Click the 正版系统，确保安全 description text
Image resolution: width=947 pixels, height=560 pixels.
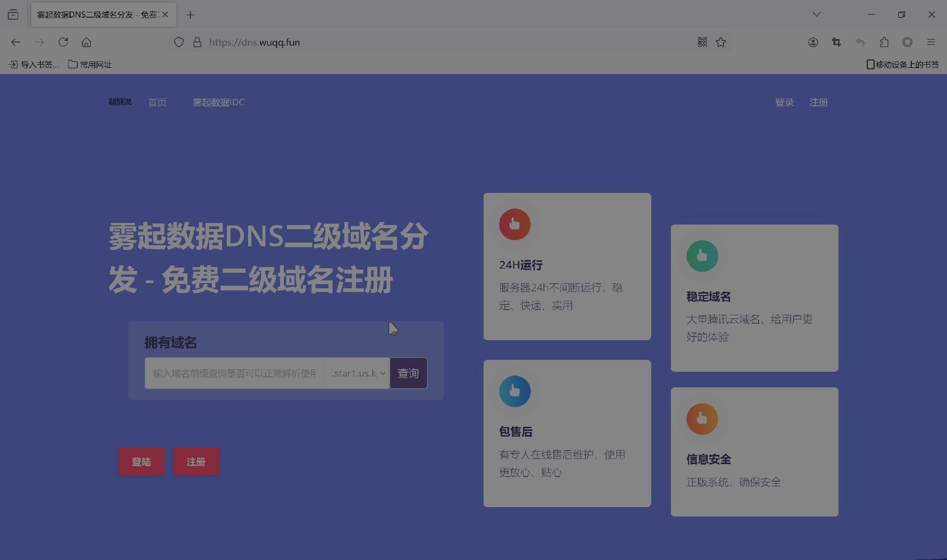coord(734,482)
